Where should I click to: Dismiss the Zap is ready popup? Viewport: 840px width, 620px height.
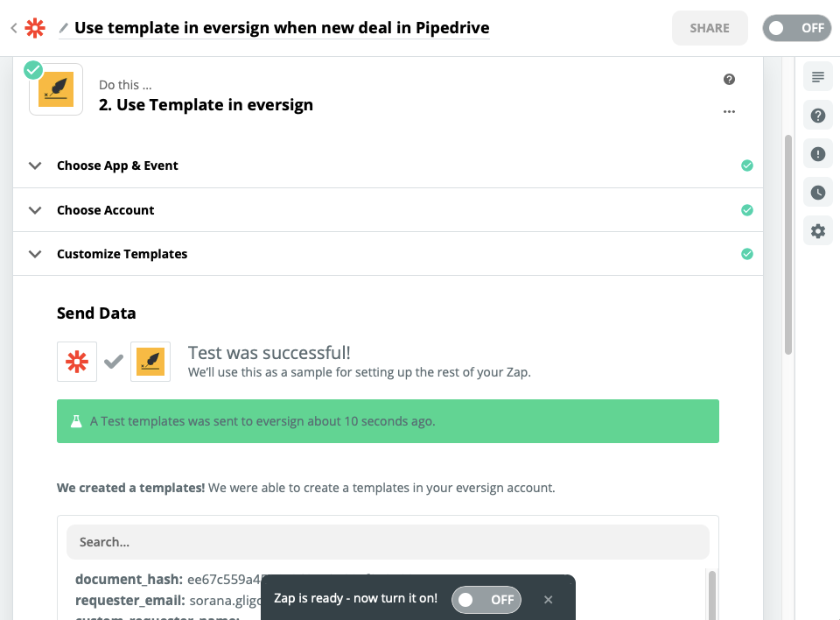pyautogui.click(x=548, y=600)
